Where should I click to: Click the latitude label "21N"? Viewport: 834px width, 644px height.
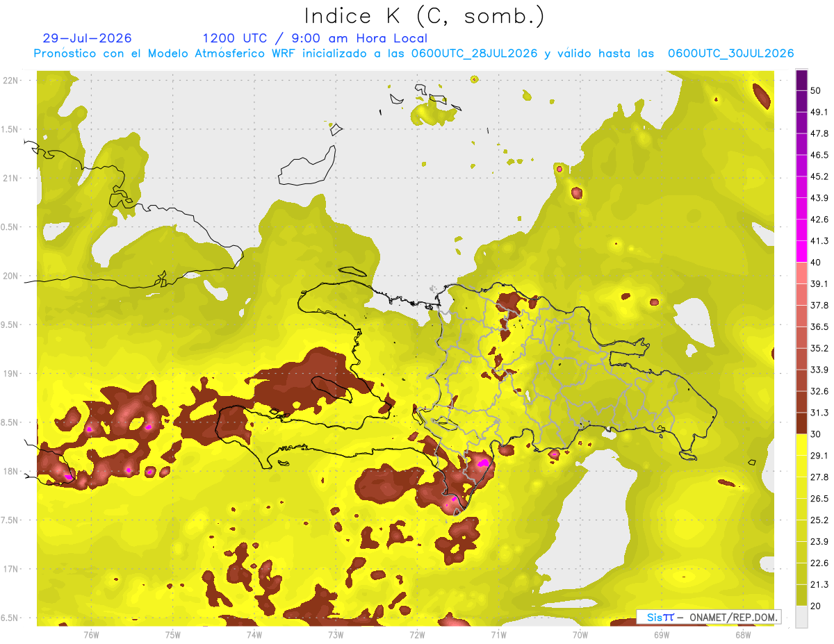[x=12, y=179]
